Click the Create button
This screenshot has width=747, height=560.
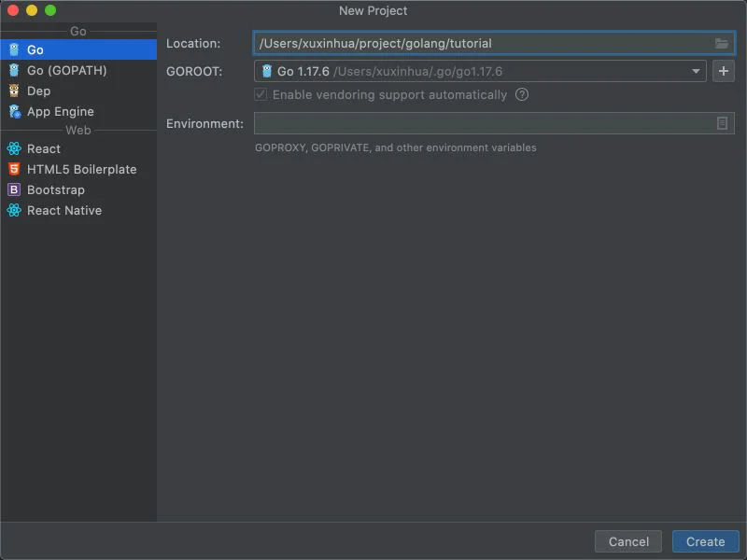(x=705, y=541)
